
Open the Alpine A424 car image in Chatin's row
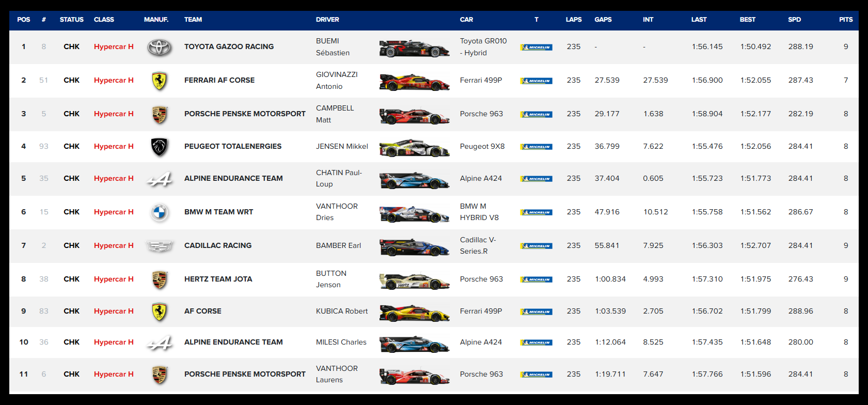tap(414, 180)
